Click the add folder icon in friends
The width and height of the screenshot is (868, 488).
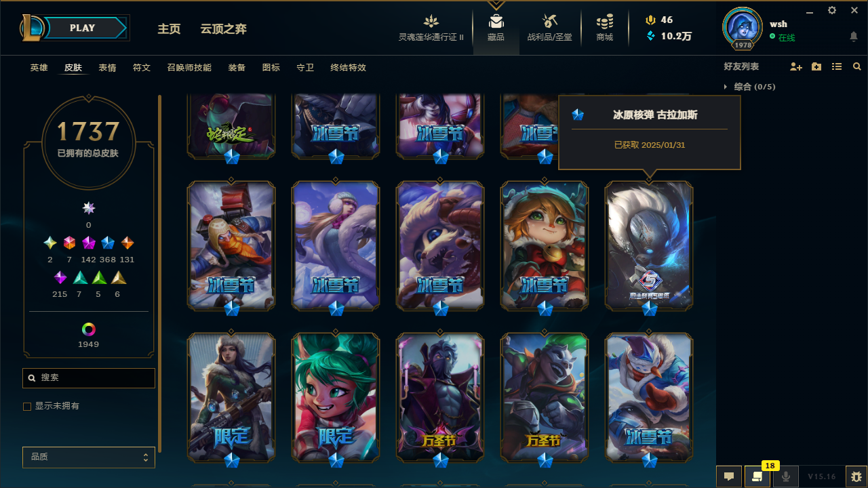(816, 66)
